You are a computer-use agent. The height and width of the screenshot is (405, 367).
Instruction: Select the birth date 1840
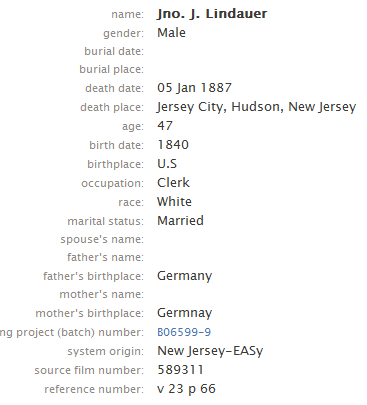[x=173, y=145]
